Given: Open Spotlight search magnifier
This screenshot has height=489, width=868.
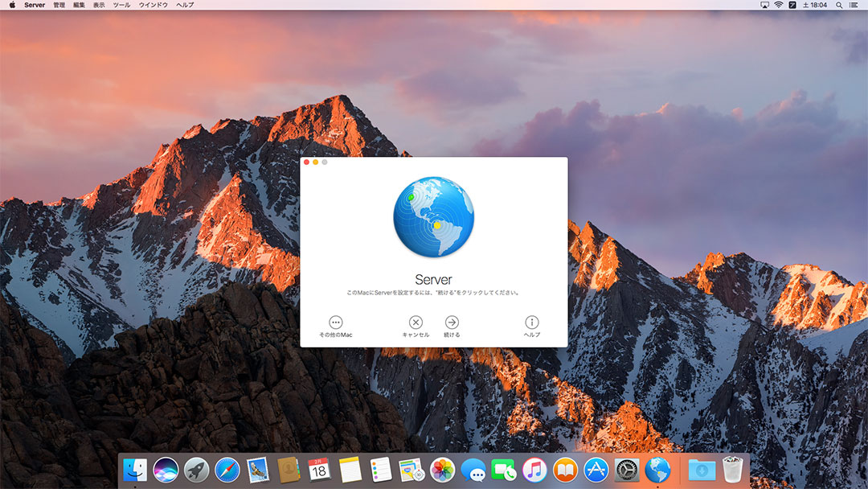Looking at the screenshot, I should pos(839,5).
